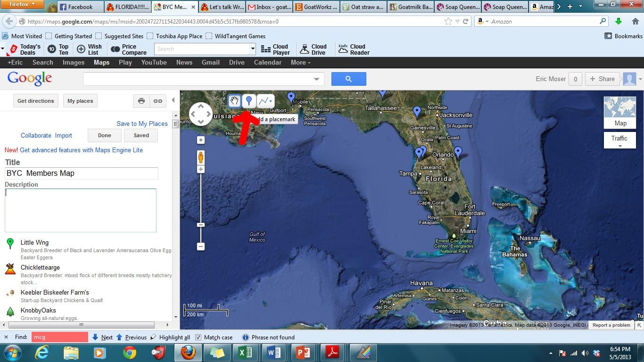
Task: Collapse the left side panel arrow
Action: click(173, 100)
